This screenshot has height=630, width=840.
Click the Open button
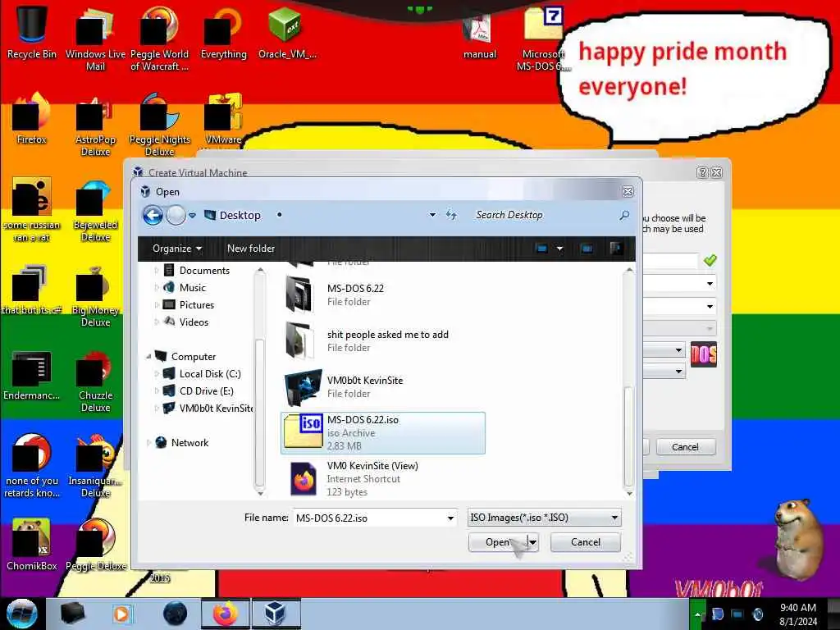tap(498, 542)
